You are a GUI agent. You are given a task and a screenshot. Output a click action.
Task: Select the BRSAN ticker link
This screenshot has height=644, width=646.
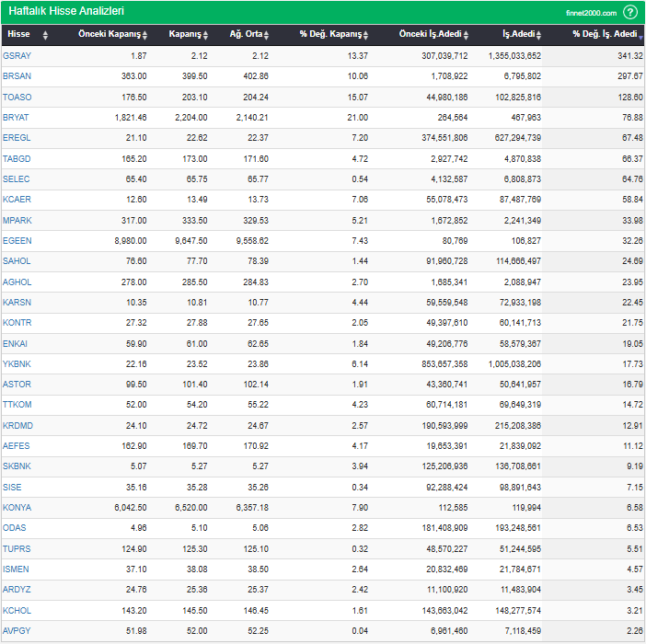tap(17, 76)
